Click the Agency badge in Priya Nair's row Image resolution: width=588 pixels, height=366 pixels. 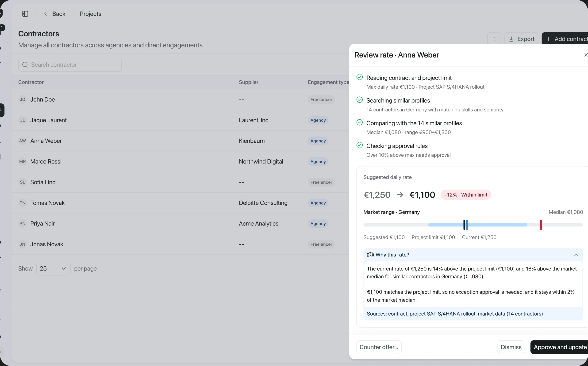coord(318,224)
